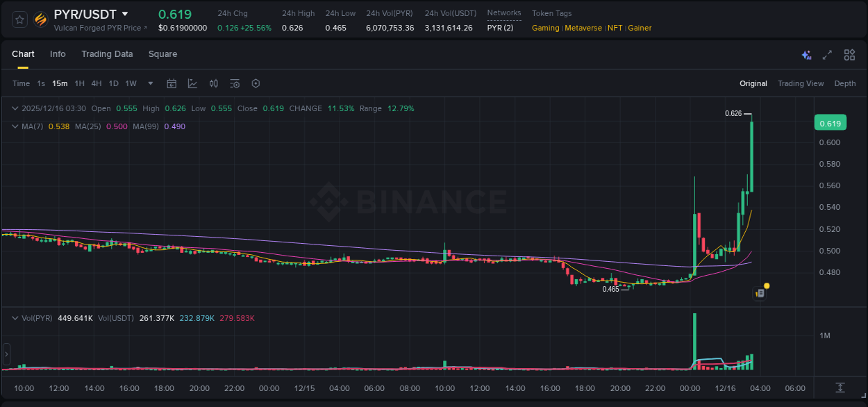Expand chart to fullscreen

[x=827, y=55]
